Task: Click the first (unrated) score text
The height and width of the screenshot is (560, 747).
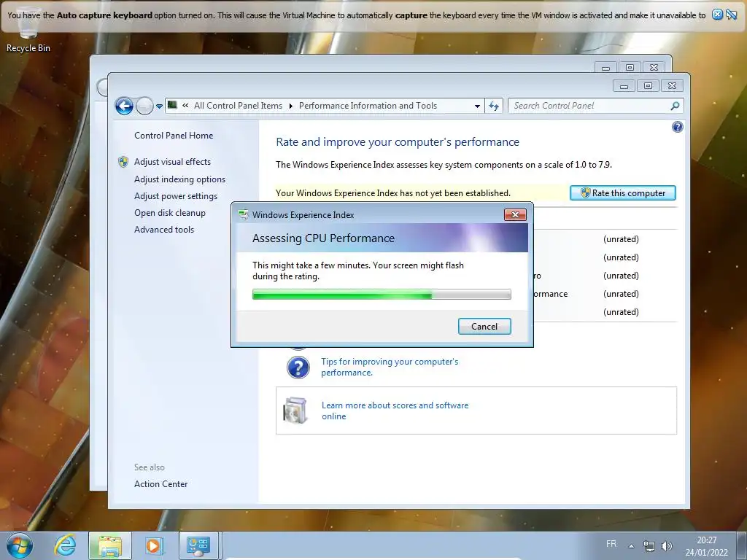Action: (621, 239)
